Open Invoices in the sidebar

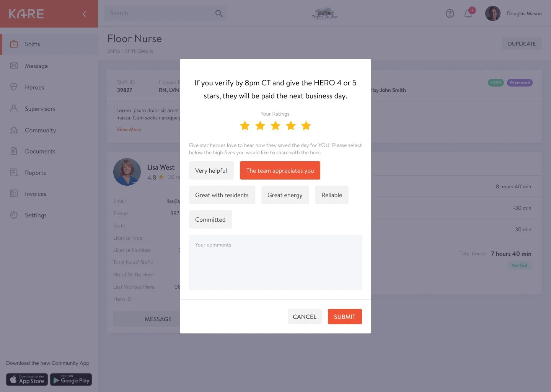click(x=49, y=194)
